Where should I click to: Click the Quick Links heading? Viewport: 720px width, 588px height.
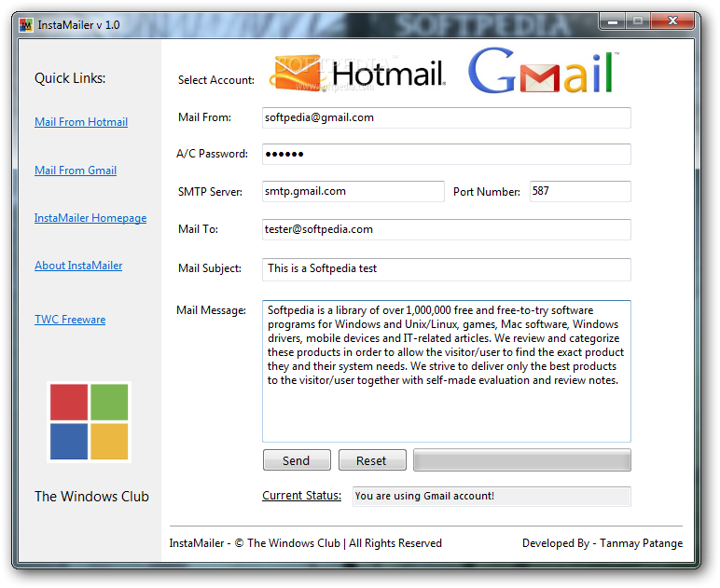point(70,78)
